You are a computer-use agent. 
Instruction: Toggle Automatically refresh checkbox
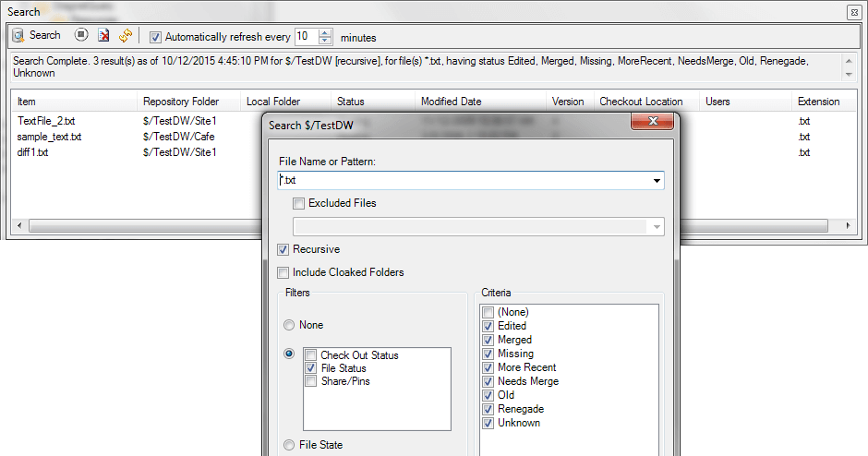click(x=155, y=37)
